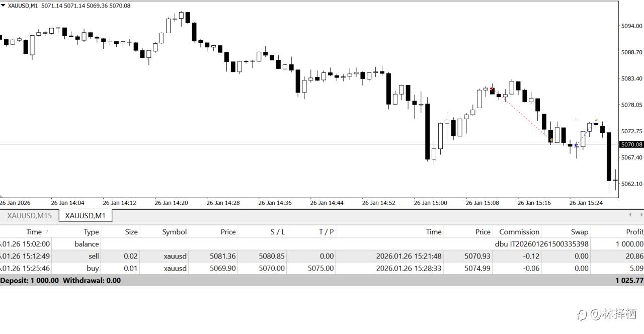This screenshot has height=334, width=644.
Task: Click the 5080.85 stop loss cell
Action: pos(272,256)
